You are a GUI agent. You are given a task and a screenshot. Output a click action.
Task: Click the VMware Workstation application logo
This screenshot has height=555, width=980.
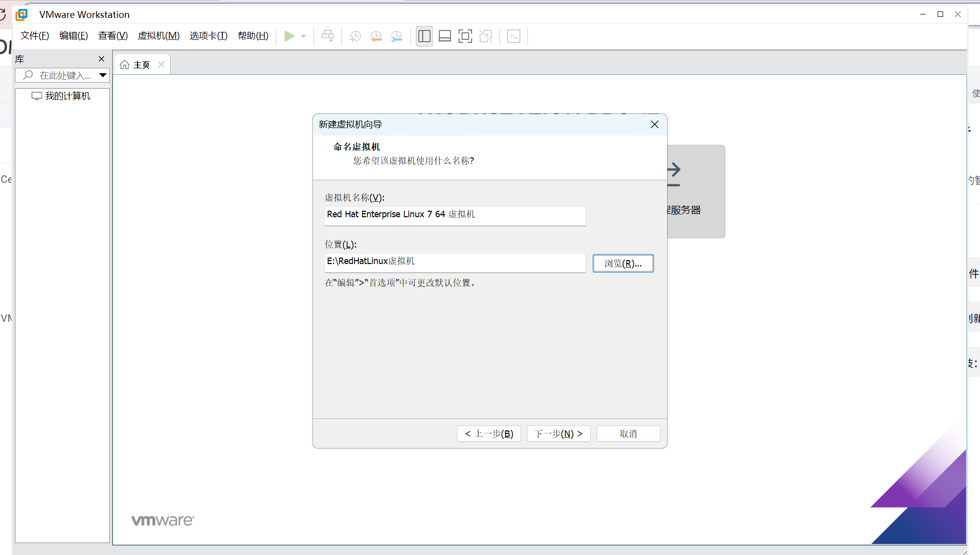[21, 14]
